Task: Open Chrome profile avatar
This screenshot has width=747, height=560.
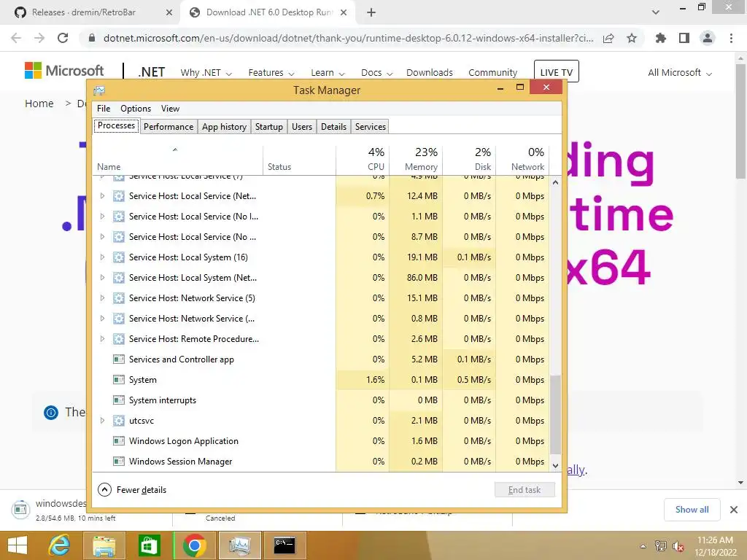Action: coord(708,38)
